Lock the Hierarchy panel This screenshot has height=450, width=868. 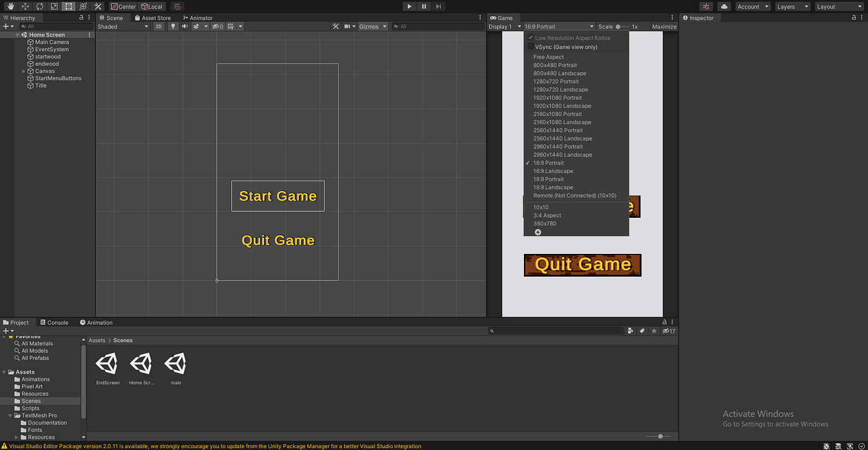(x=81, y=18)
